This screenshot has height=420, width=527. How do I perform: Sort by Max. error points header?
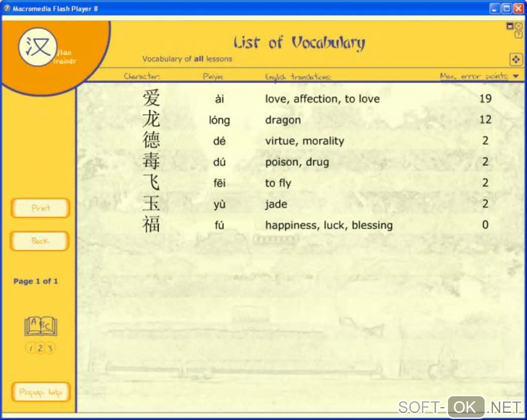point(474,76)
